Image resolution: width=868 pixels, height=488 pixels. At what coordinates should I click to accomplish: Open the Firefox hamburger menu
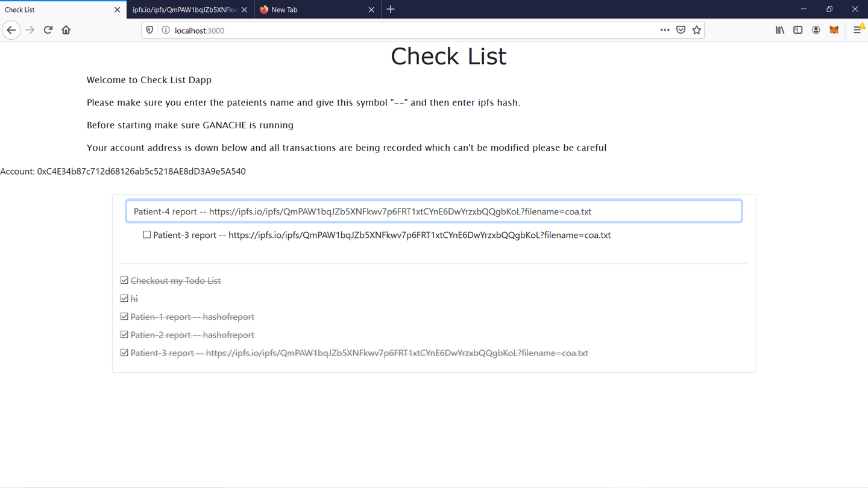[857, 30]
